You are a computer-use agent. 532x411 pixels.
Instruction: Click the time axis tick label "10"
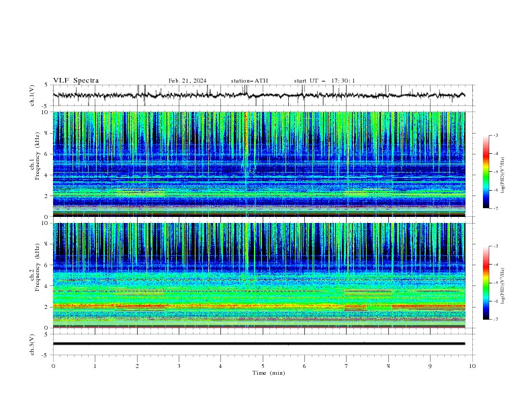[x=472, y=366]
